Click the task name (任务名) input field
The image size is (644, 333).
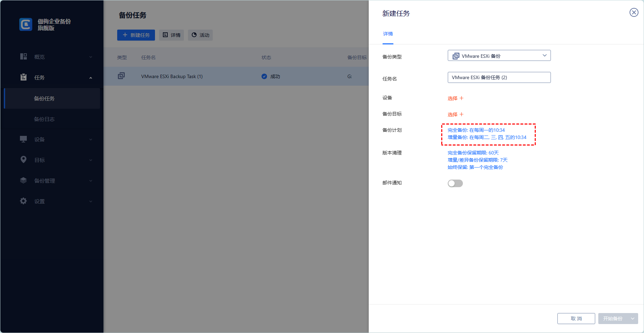pyautogui.click(x=499, y=77)
